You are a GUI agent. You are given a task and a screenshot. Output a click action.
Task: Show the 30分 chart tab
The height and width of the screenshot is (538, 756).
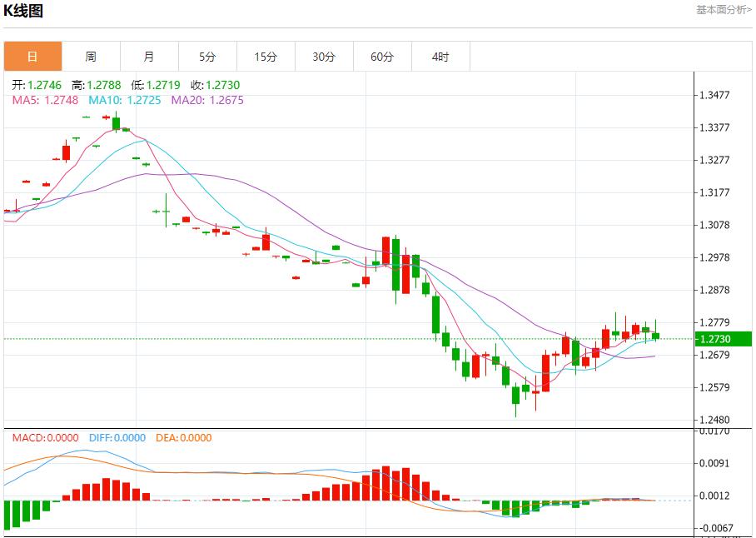pos(324,57)
